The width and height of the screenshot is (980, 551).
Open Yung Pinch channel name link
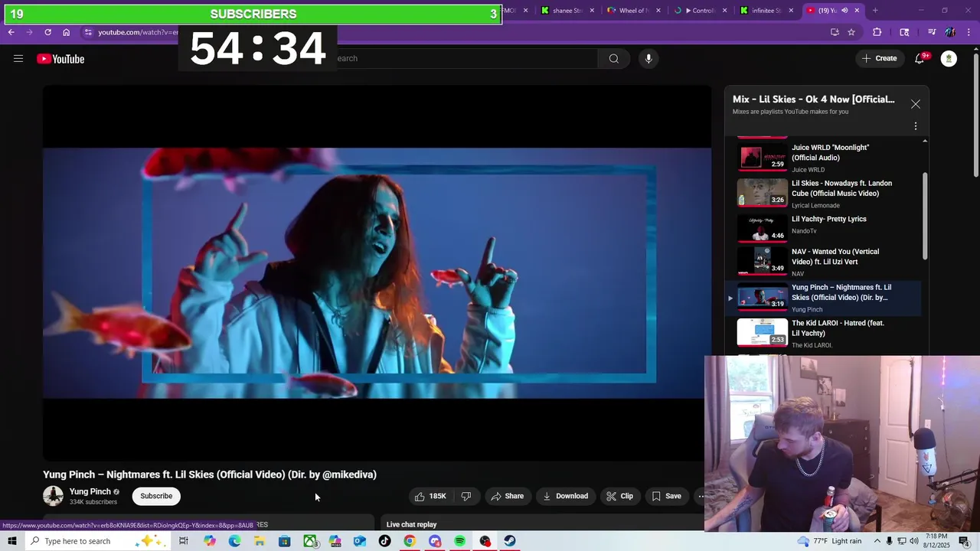(x=90, y=491)
